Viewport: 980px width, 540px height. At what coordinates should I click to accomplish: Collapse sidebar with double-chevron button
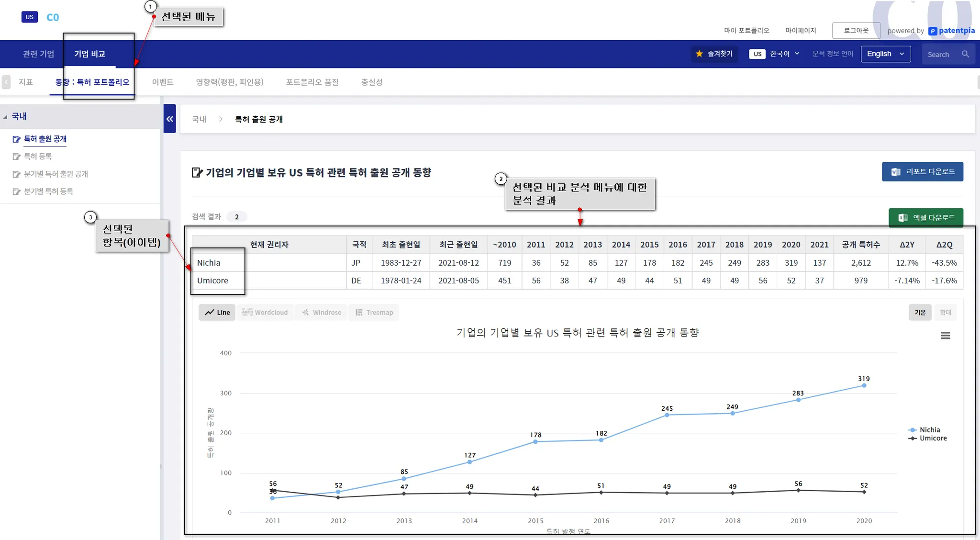[x=169, y=119]
